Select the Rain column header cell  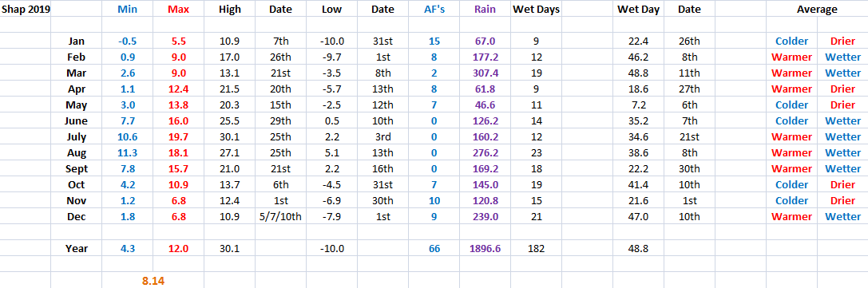(485, 9)
